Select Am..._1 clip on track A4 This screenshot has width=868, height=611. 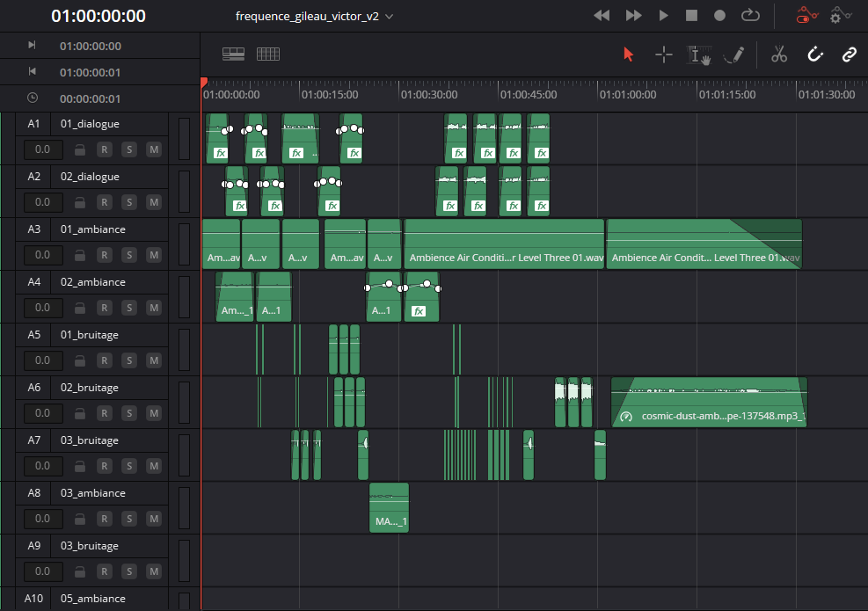tap(235, 296)
